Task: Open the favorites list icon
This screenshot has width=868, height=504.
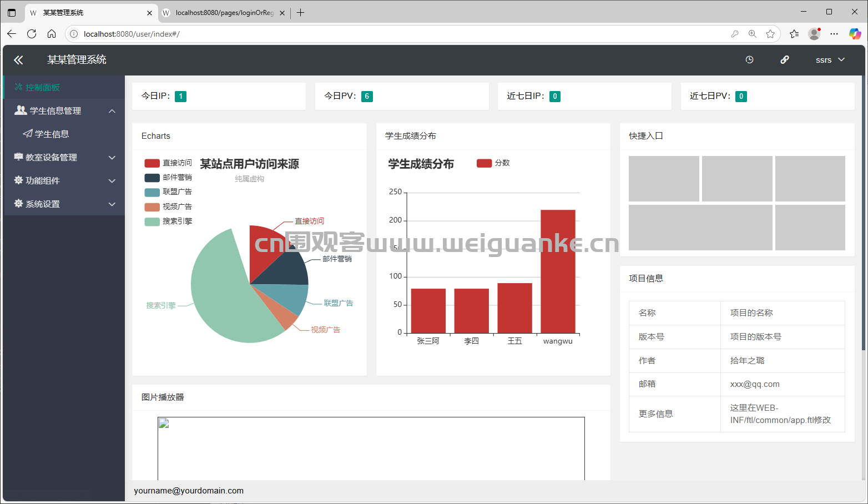Action: click(794, 34)
